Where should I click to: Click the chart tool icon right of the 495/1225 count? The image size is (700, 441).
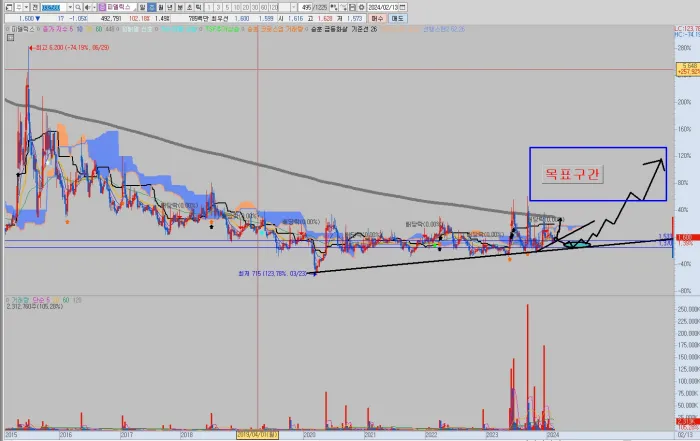tap(333, 7)
